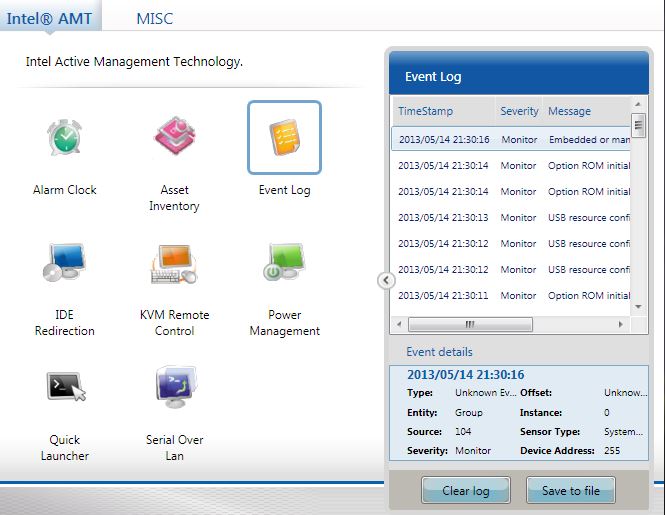
Task: Click the Device Address value 255
Action: 612,451
